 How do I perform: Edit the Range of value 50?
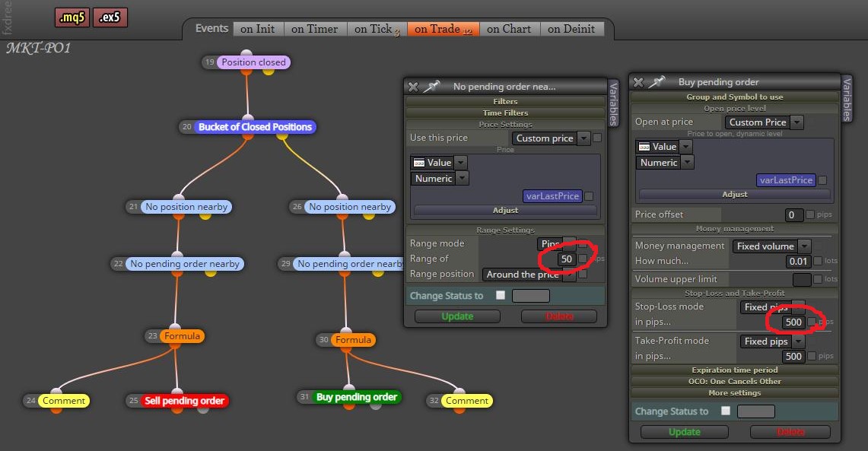(x=566, y=259)
